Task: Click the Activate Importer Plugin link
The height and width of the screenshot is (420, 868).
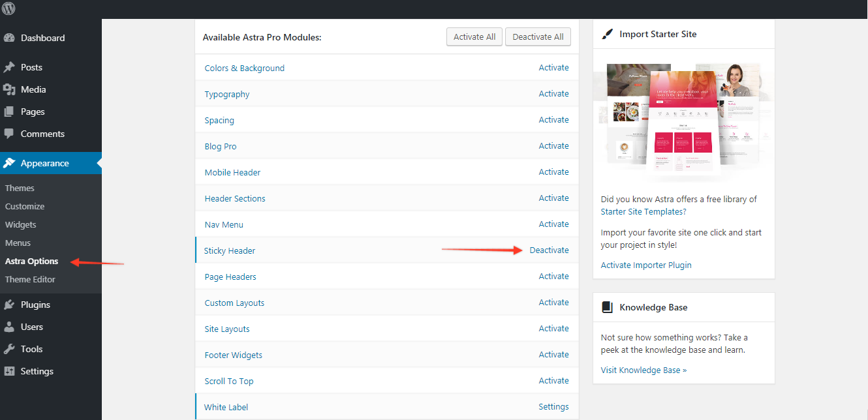Action: click(x=646, y=265)
